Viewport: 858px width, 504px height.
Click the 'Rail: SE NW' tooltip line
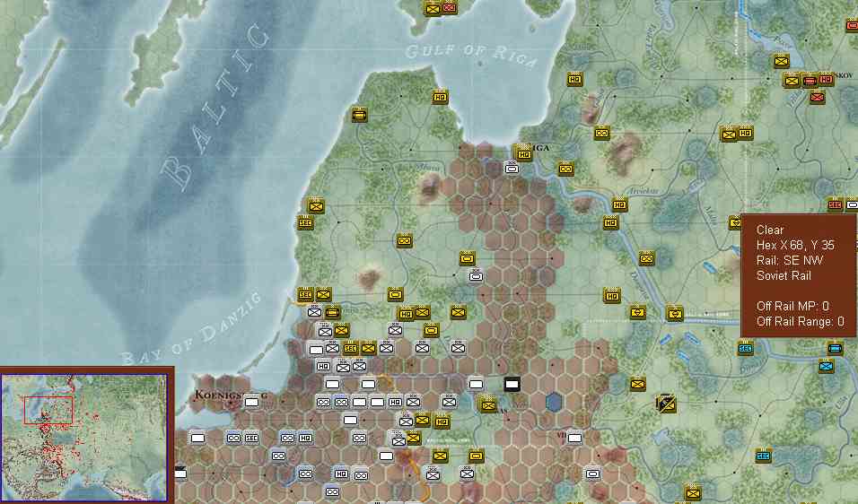790,260
